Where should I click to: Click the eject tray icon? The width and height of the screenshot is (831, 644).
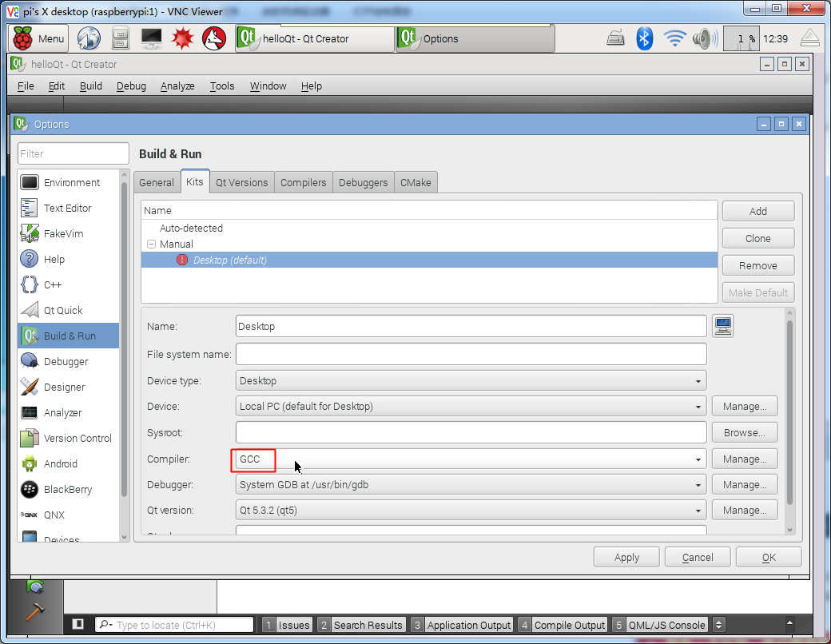pos(810,38)
